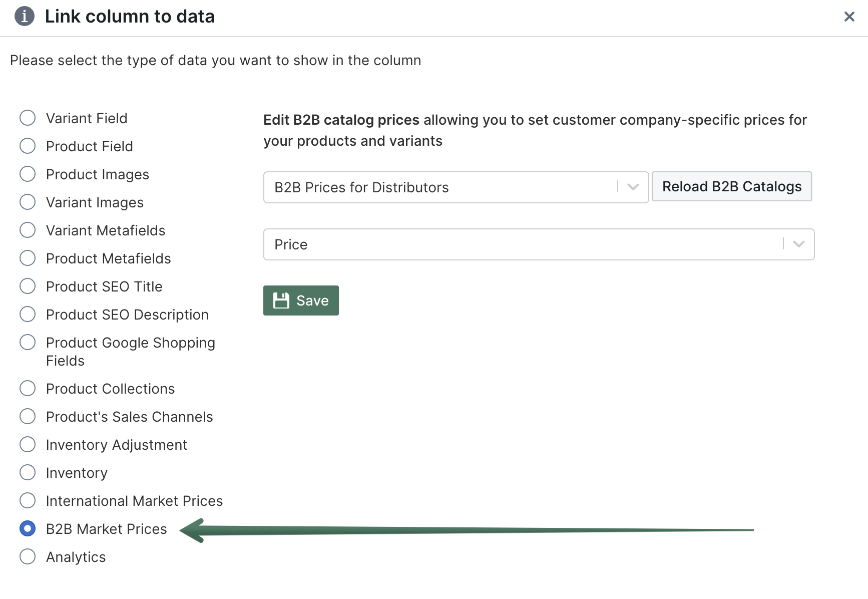Click the Reload B2B Catalogs button
This screenshot has height=599, width=868.
731,186
